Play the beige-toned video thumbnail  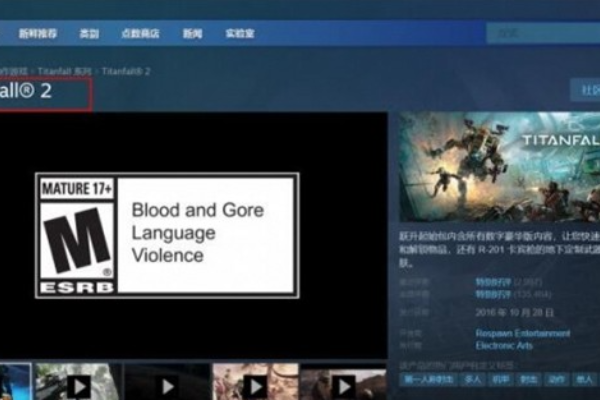(255, 382)
